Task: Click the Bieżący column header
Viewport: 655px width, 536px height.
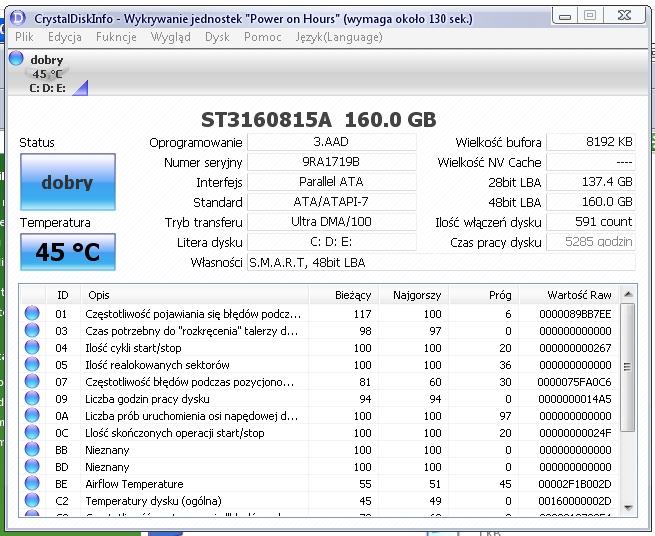Action: pos(344,295)
